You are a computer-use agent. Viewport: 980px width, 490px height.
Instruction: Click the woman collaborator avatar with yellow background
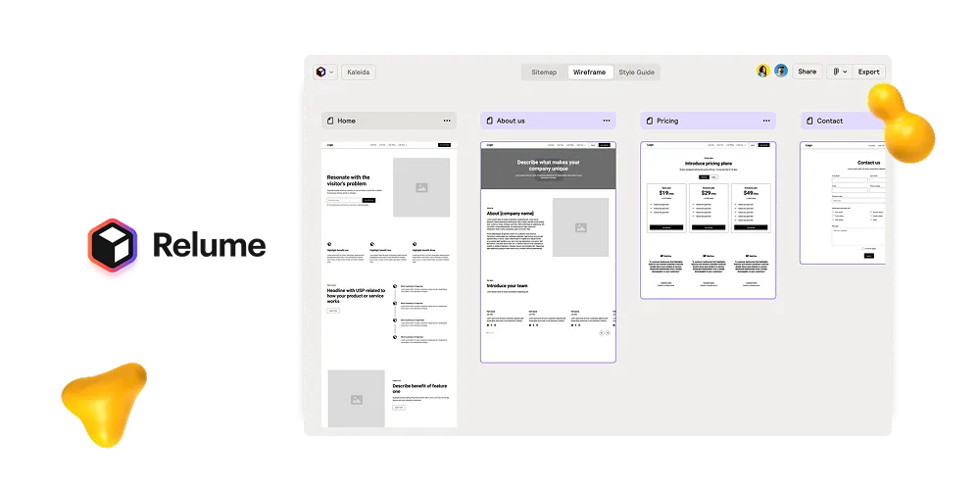coord(762,72)
